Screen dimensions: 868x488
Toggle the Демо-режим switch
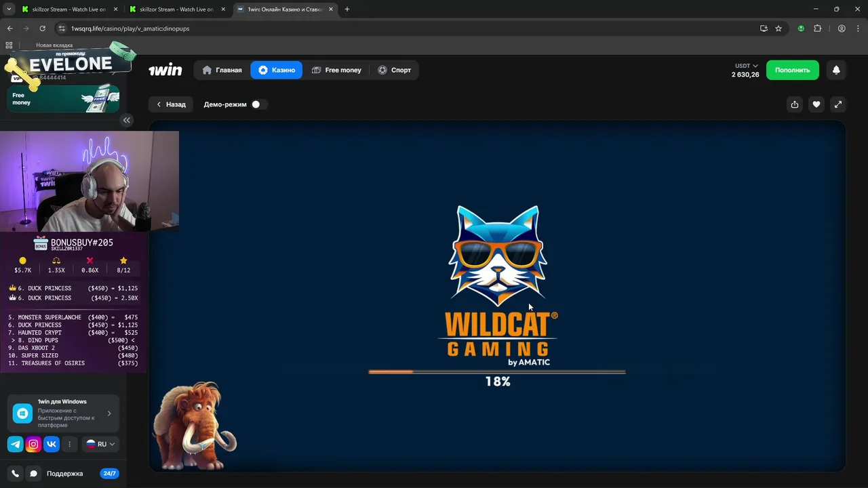[258, 104]
